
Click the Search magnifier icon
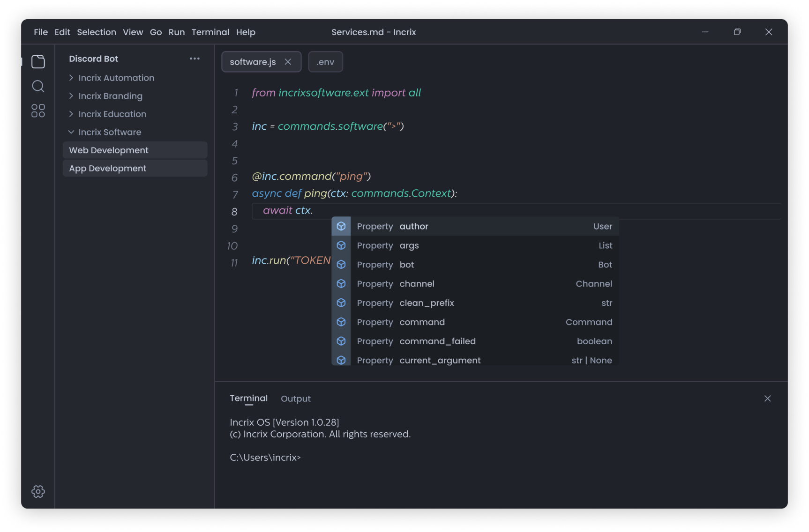coord(38,86)
